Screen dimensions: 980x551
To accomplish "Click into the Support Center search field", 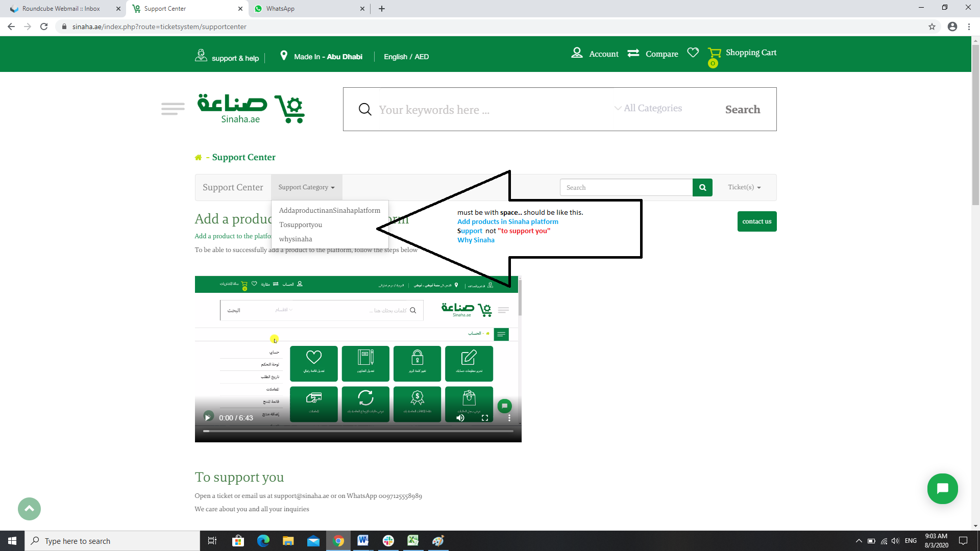I will 626,187.
